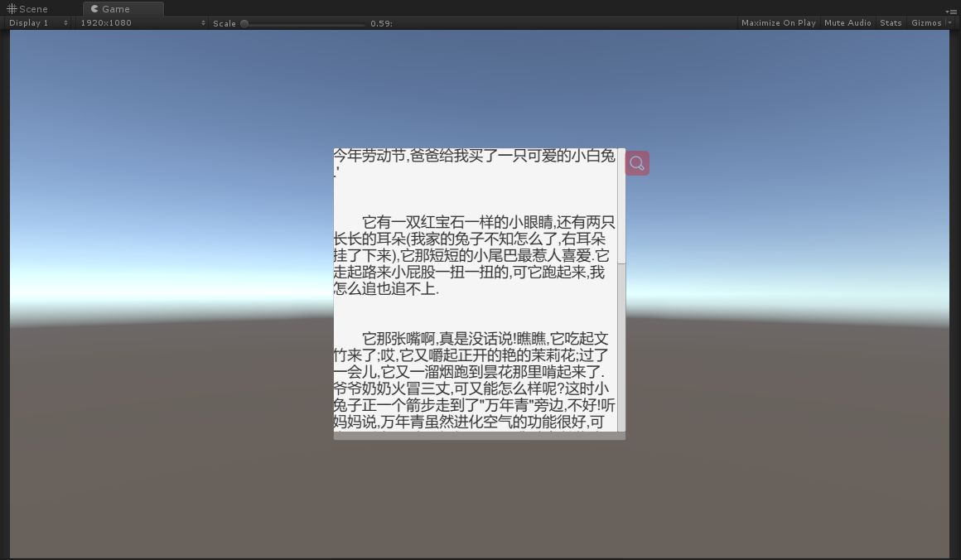961x560 pixels.
Task: Toggle the Stats display overlay
Action: coord(891,22)
